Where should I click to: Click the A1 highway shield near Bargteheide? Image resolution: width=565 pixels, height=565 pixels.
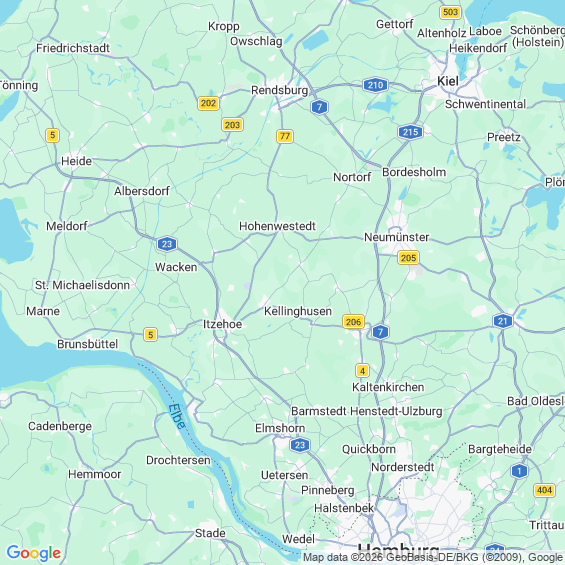point(519,471)
